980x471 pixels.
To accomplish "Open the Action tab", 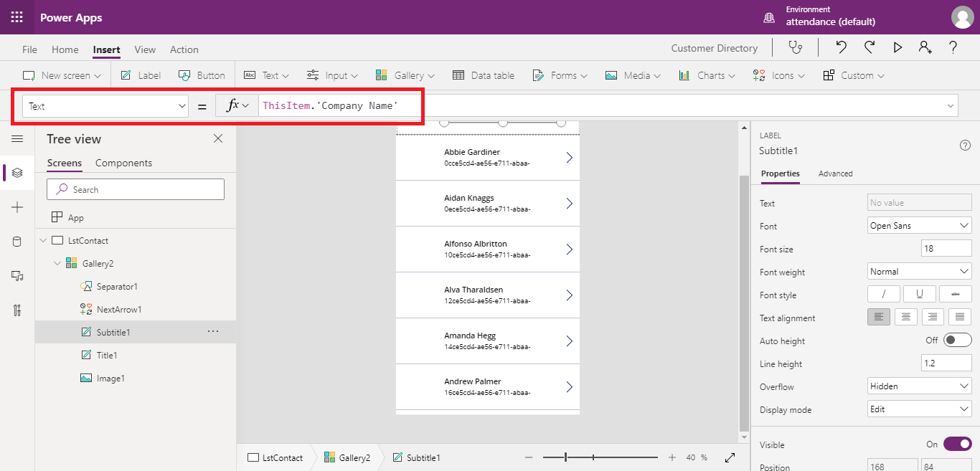I will point(184,49).
